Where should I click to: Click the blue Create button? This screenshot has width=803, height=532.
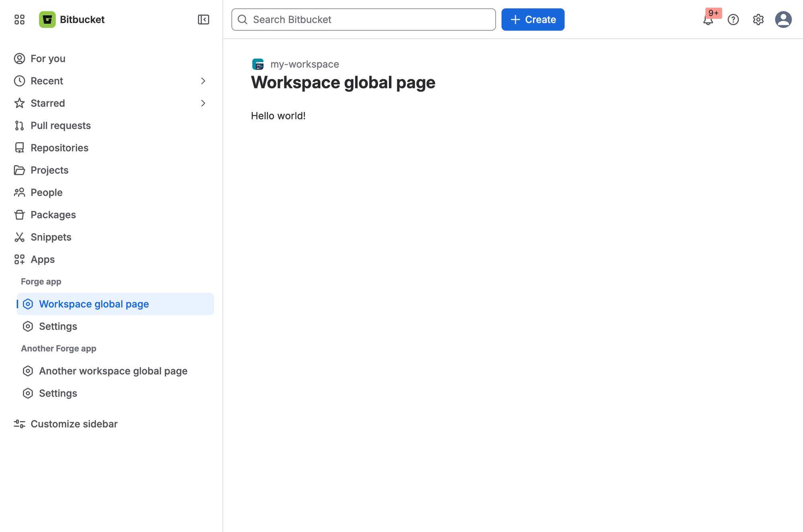[x=533, y=19]
